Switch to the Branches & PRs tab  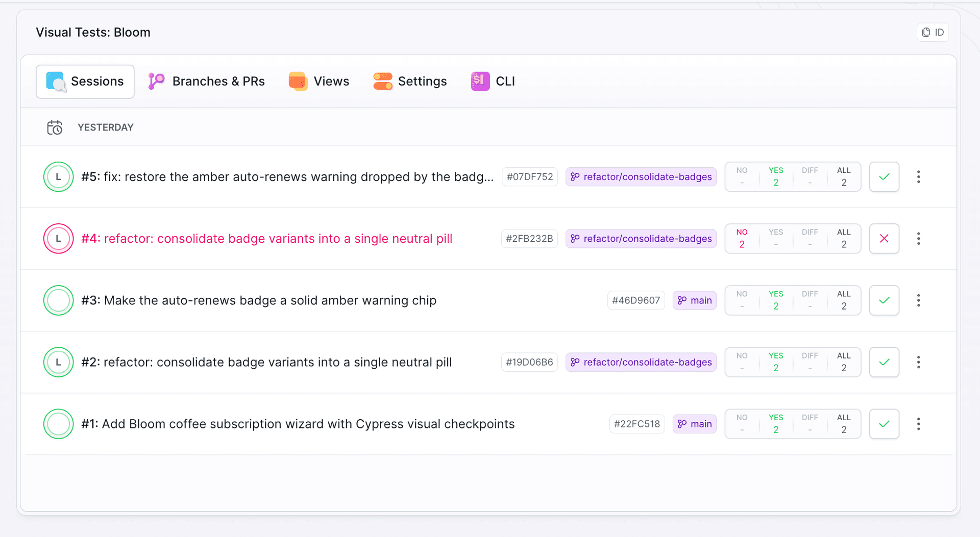tap(207, 82)
